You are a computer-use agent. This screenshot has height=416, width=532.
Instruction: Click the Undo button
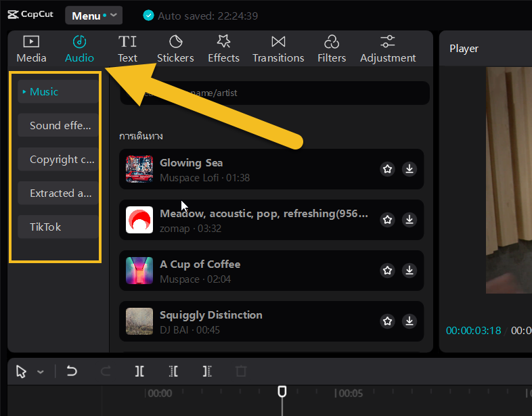tap(72, 371)
